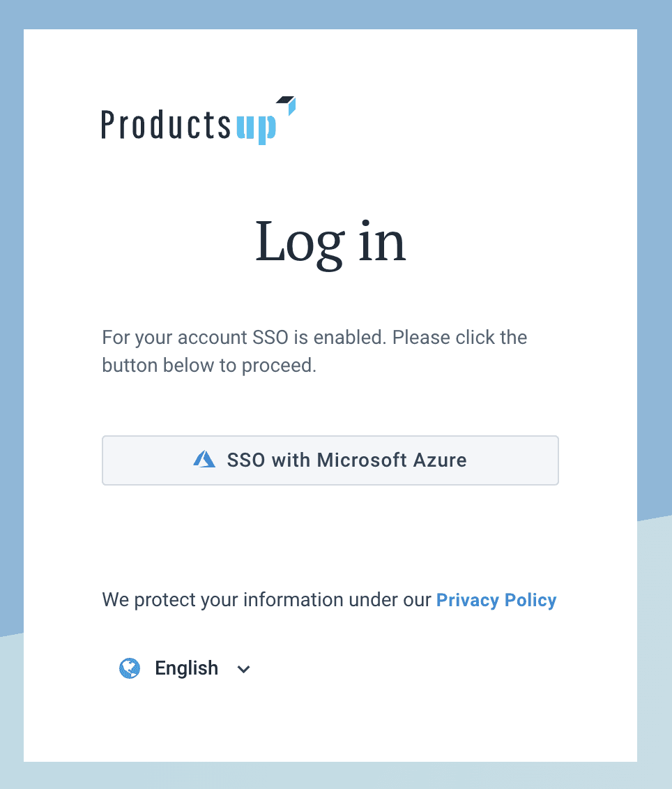The image size is (672, 789).
Task: Expand the language chevron arrow
Action: point(243,669)
